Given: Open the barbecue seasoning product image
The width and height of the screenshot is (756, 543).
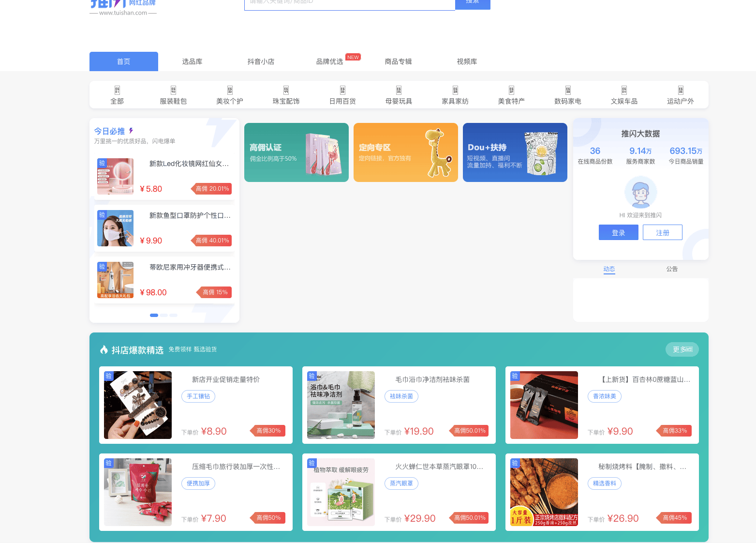Looking at the screenshot, I should point(544,492).
